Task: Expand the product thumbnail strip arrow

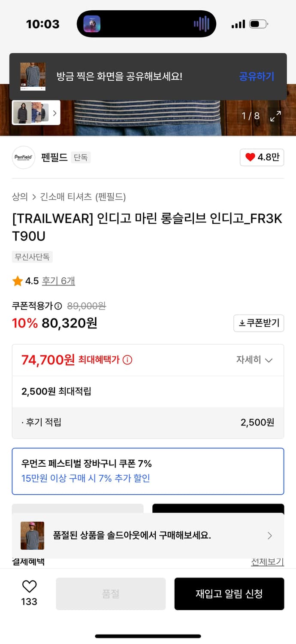Action: point(54,113)
